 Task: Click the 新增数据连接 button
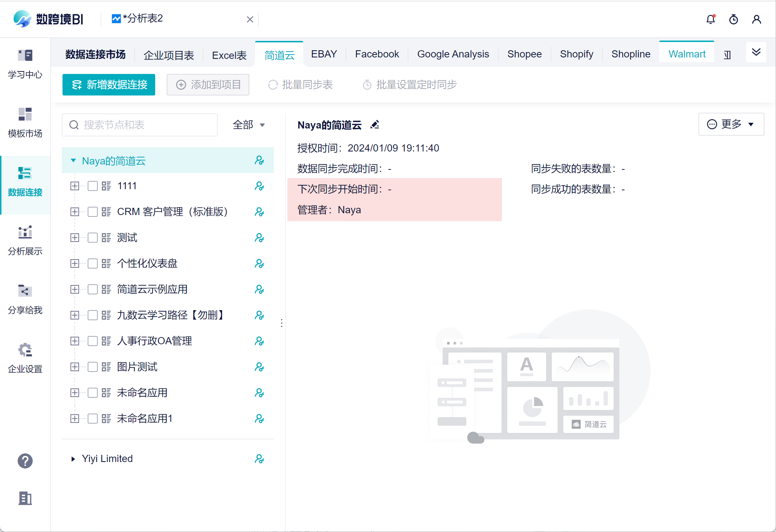click(109, 85)
